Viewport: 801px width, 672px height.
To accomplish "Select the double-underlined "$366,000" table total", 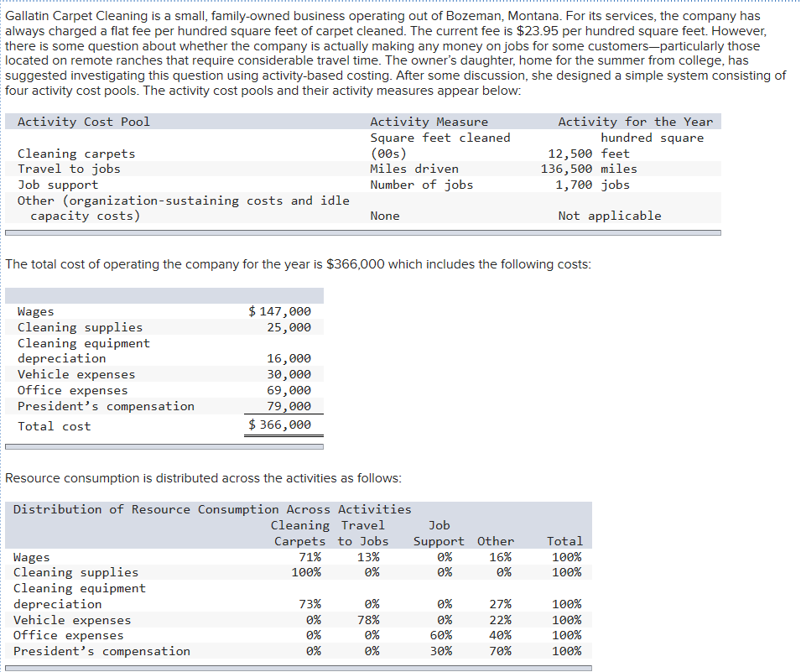I will [x=279, y=425].
